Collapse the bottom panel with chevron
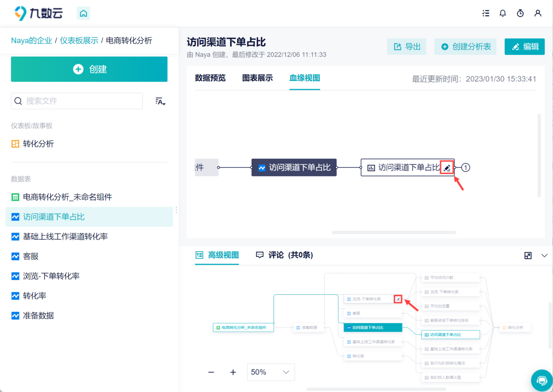Image resolution: width=553 pixels, height=392 pixels. [x=544, y=256]
